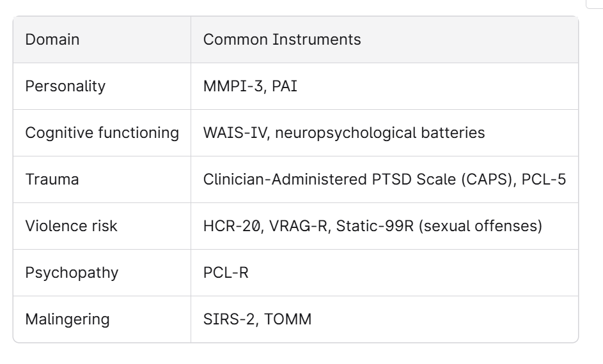Click the PCL-R instrument text
Image resolution: width=603 pixels, height=364 pixels.
click(x=226, y=273)
